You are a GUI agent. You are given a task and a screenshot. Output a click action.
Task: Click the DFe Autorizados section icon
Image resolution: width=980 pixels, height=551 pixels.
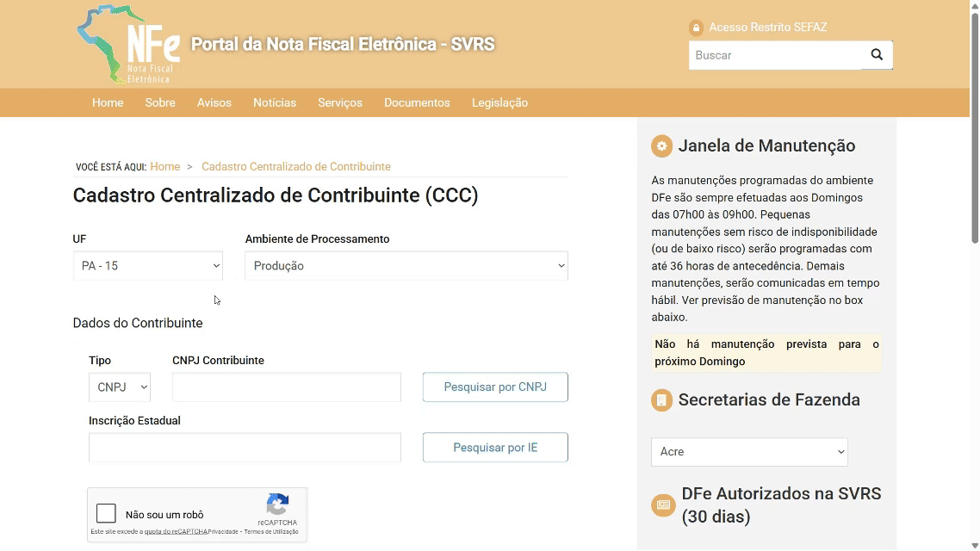pos(662,505)
